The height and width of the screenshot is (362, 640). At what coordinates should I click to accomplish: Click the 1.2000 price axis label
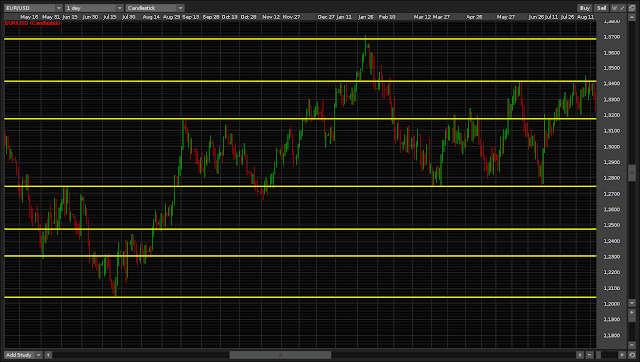(x=612, y=304)
